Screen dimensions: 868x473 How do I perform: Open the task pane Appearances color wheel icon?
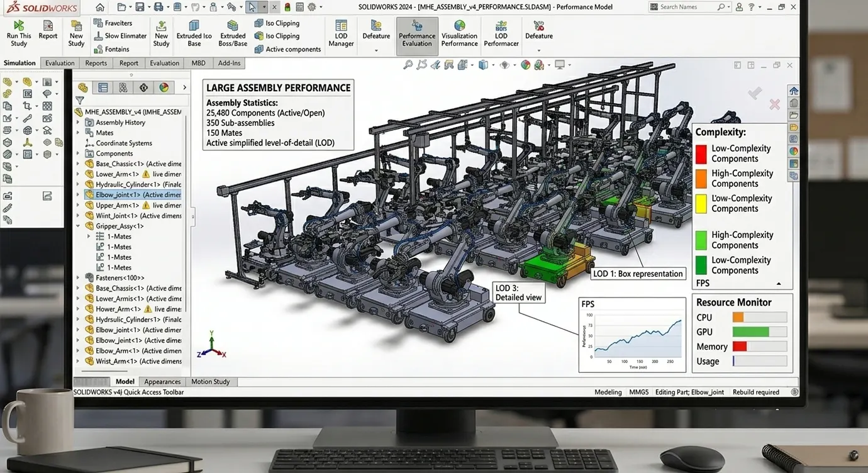(794, 151)
